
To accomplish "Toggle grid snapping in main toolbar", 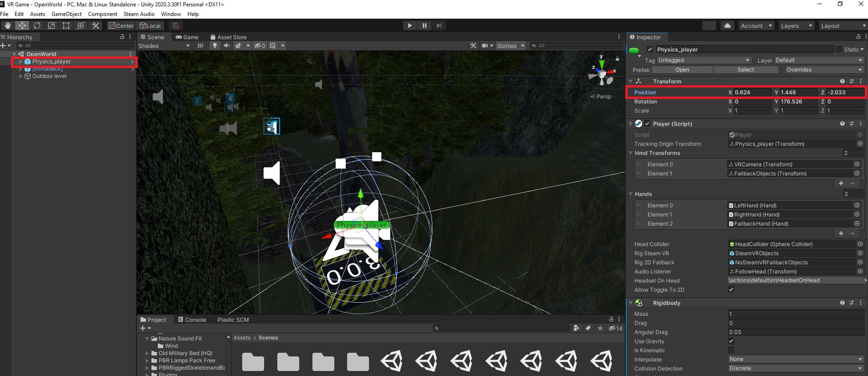I will click(x=176, y=26).
